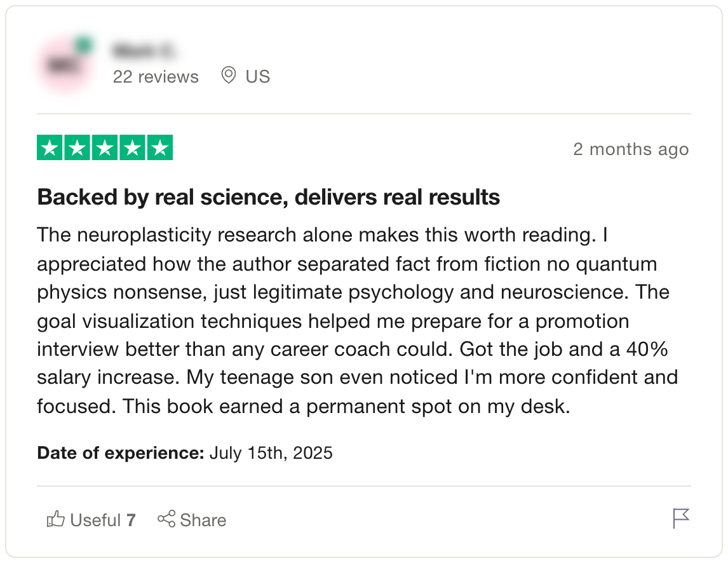Click the share network icon
The image size is (728, 563).
click(x=166, y=520)
